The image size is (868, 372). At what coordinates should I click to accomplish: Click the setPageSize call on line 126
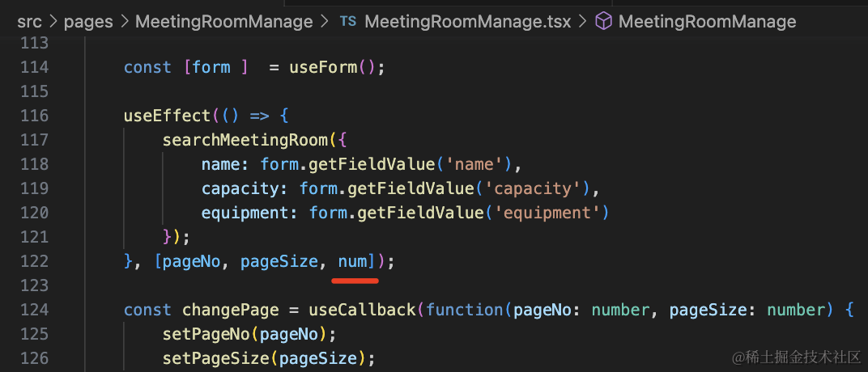215,358
